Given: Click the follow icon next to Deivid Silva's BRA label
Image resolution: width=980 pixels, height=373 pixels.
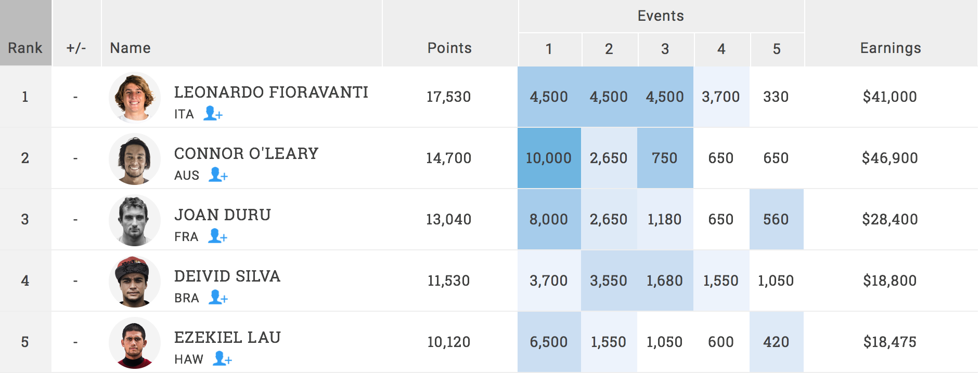Looking at the screenshot, I should pos(218,297).
